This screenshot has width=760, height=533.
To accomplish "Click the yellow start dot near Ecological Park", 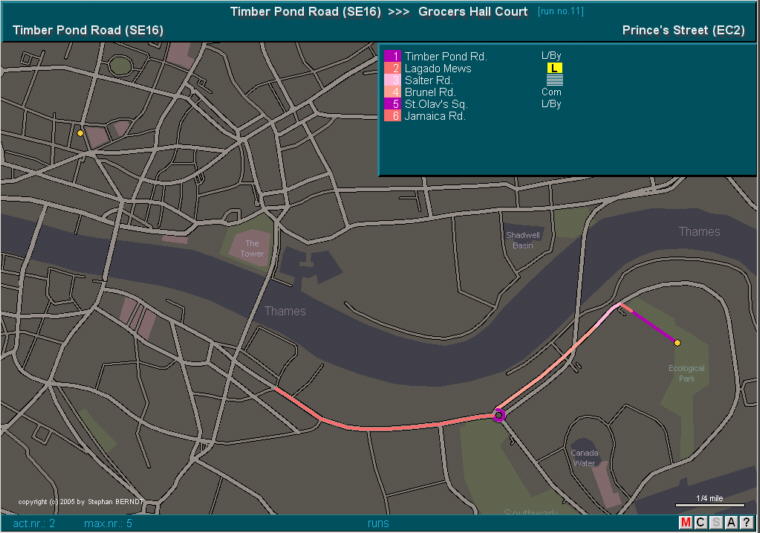I will point(677,343).
